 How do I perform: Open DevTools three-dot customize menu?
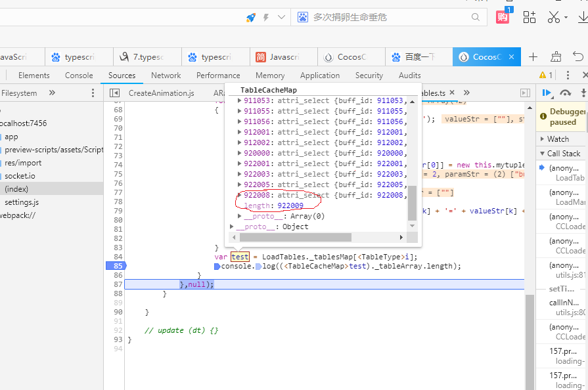tap(568, 76)
